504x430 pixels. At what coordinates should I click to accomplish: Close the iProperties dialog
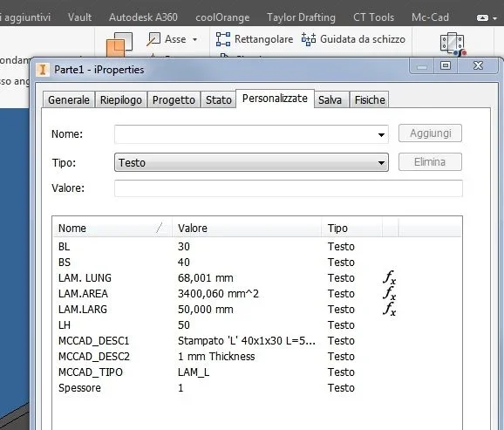pos(479,65)
